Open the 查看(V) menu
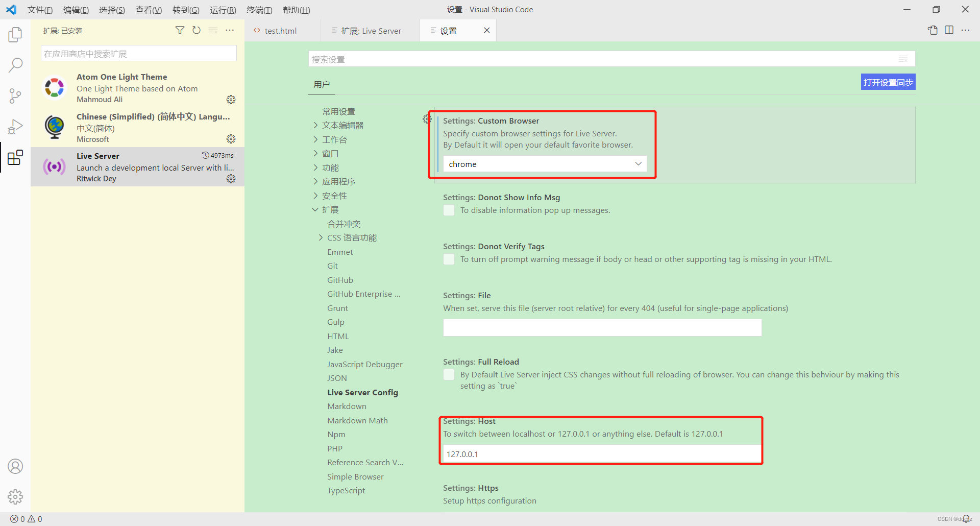Viewport: 980px width, 526px height. pos(149,10)
